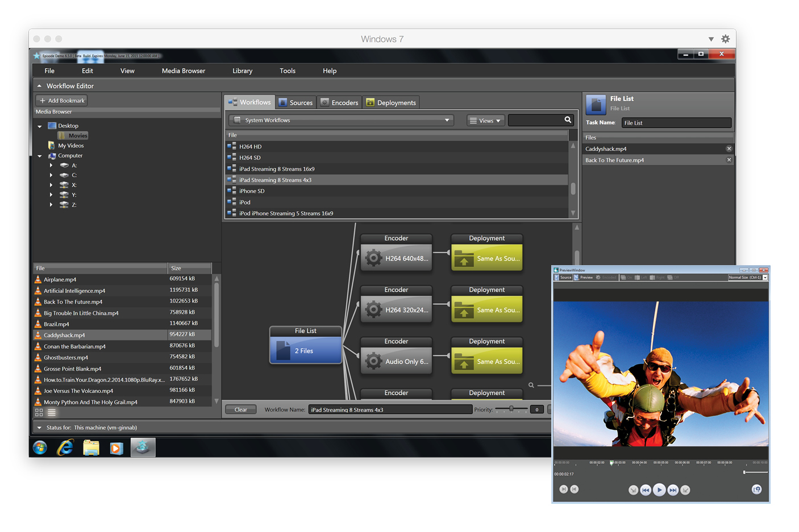
Task: Click the Clear button
Action: pyautogui.click(x=241, y=409)
